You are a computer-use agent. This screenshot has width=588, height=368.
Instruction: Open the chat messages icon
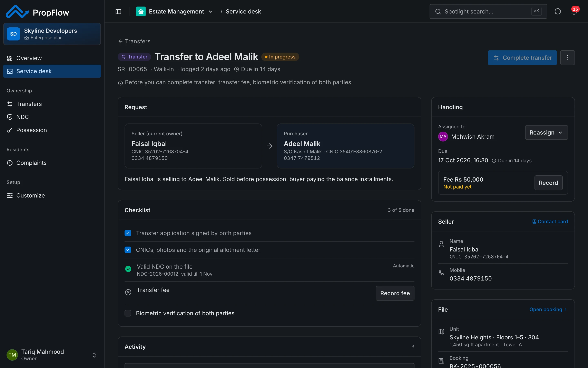point(558,11)
